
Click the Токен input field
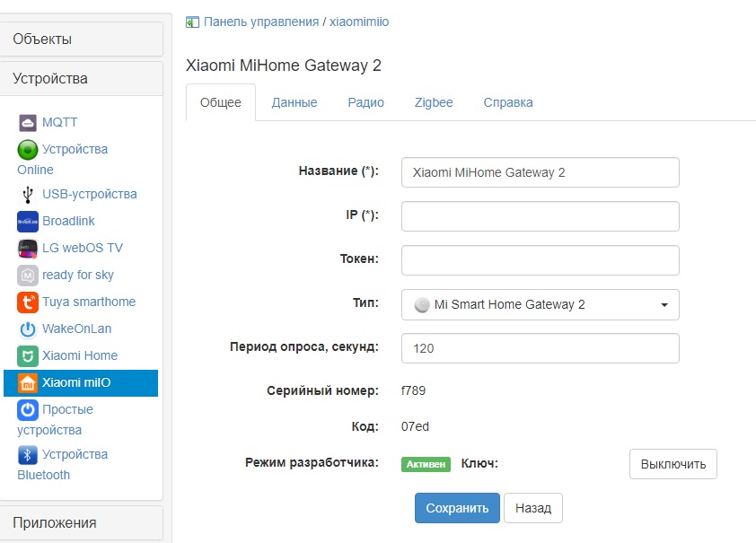540,260
